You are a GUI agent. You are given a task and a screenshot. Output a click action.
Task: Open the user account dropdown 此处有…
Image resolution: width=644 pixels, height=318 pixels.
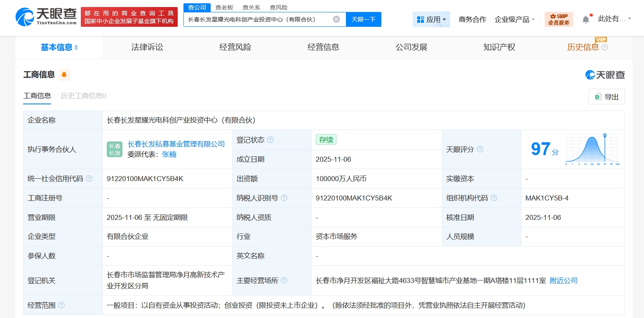(614, 19)
